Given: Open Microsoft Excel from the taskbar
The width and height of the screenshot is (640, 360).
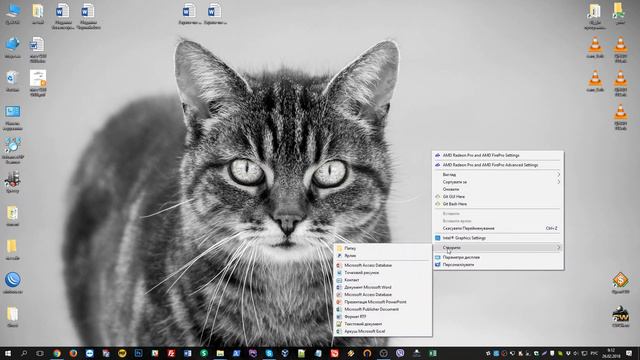Looking at the screenshot, I should pos(433,353).
